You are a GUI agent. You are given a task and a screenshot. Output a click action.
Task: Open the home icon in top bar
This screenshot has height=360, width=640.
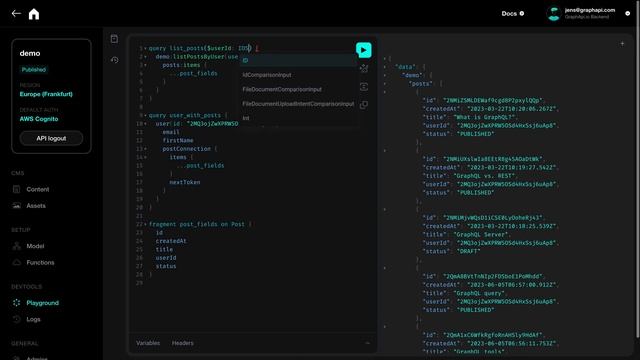click(34, 14)
